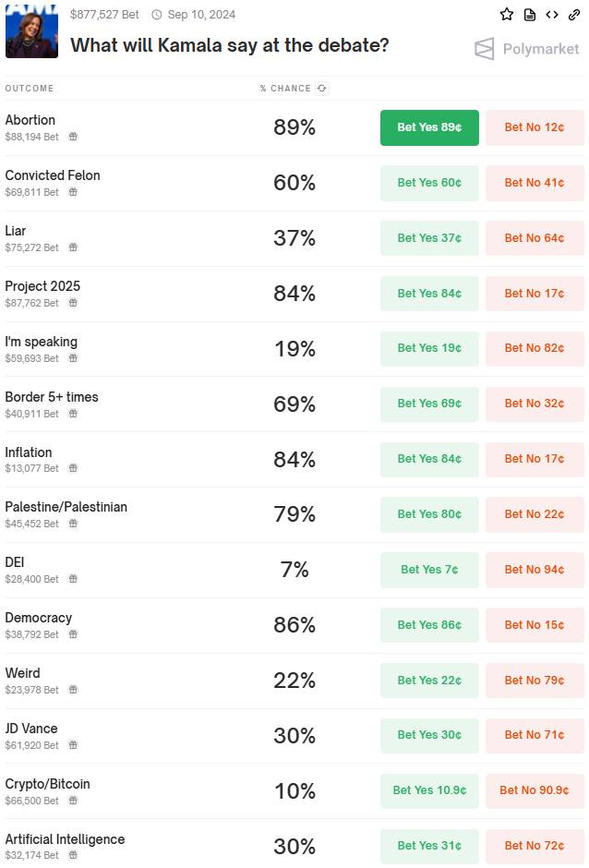Click the gift icon under Liar
The width and height of the screenshot is (589, 868).
[73, 247]
